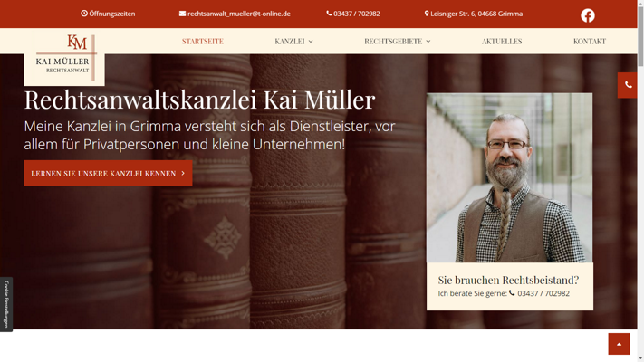Click the Leisniger Str. 6 address link

coord(476,14)
